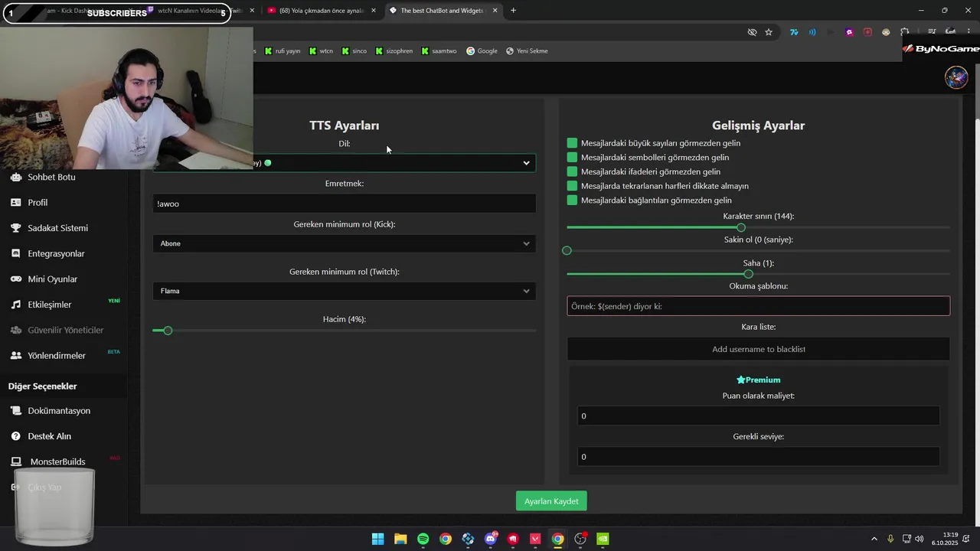Open Entegrasyonlar from the sidebar
Image resolution: width=980 pixels, height=551 pixels.
coord(56,253)
